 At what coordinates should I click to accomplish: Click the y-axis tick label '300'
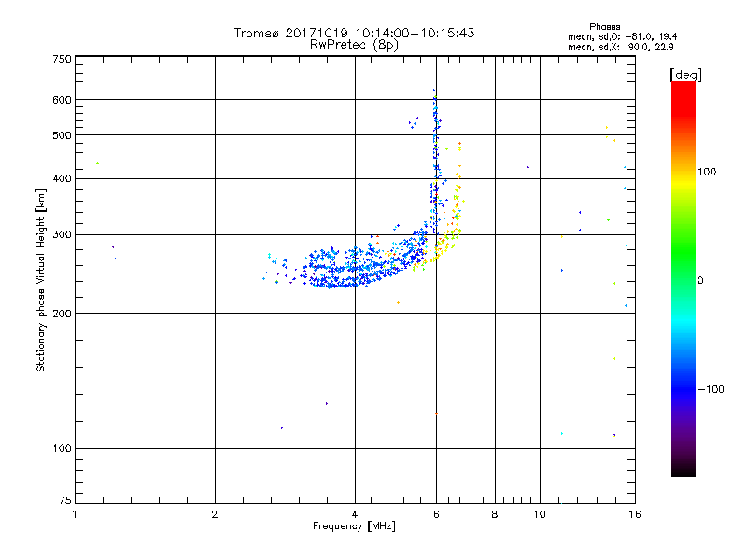pos(63,234)
